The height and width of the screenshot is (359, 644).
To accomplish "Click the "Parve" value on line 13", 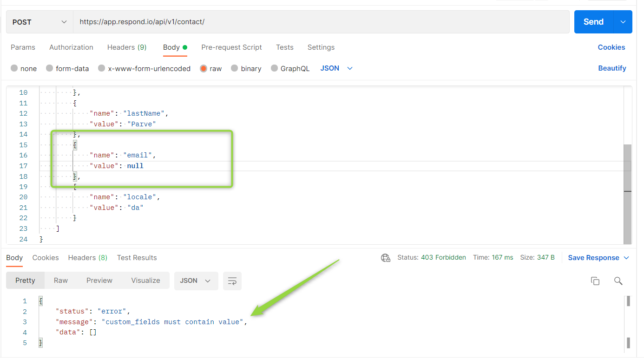I will tap(142, 124).
